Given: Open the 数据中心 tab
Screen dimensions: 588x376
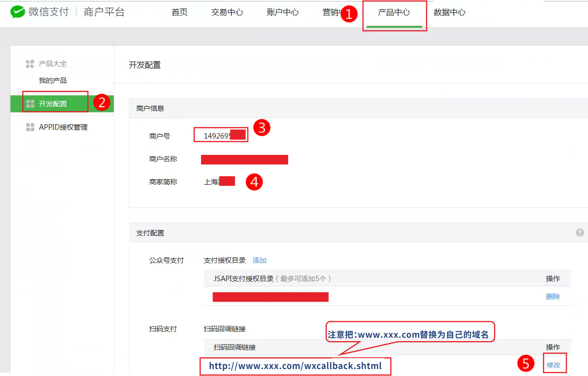Looking at the screenshot, I should [x=449, y=12].
